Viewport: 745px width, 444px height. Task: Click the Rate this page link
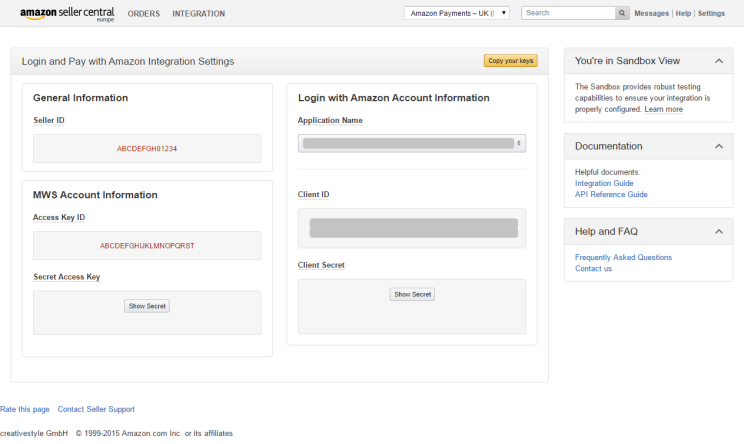[x=25, y=409]
